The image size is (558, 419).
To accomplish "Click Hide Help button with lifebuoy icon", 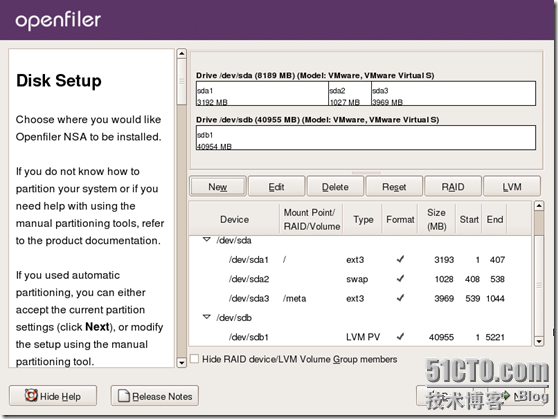I will [53, 396].
